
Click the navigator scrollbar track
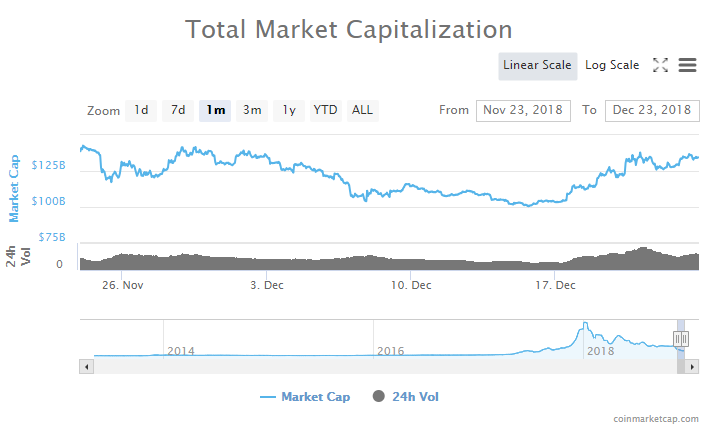pos(380,367)
